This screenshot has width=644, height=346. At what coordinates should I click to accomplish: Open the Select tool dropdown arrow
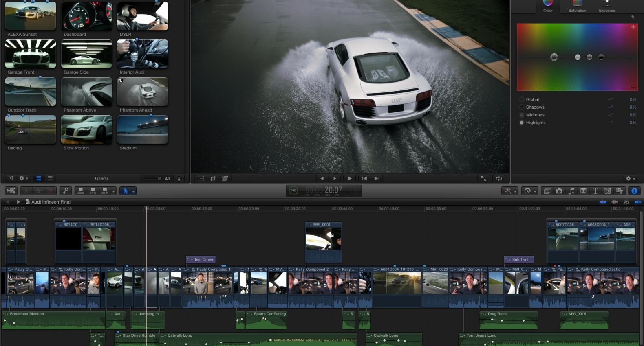(x=133, y=191)
